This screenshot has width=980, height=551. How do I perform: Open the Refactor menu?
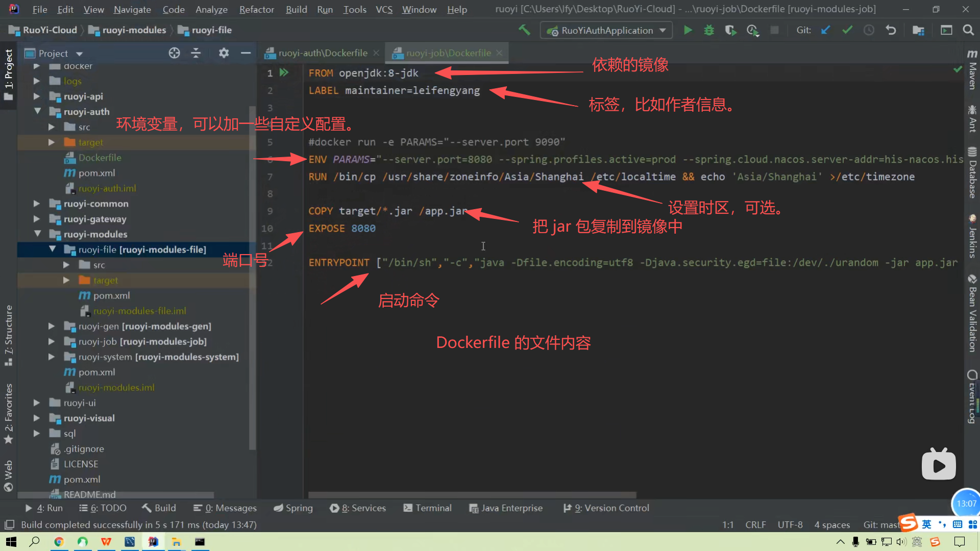pyautogui.click(x=257, y=9)
